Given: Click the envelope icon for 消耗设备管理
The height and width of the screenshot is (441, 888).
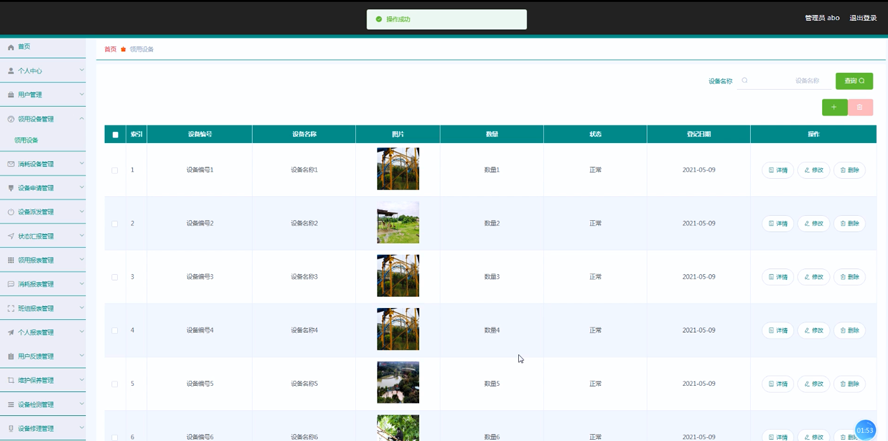Looking at the screenshot, I should pos(10,164).
